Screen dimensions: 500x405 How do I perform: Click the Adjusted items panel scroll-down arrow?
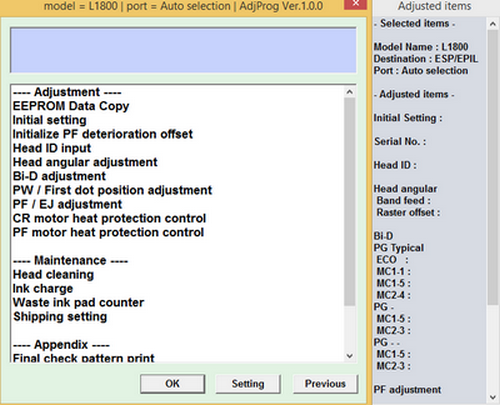pos(493,397)
